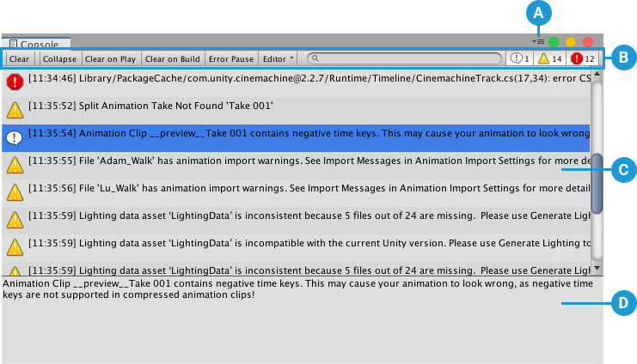The height and width of the screenshot is (364, 637).
Task: Click the info icon on selected Animation Clip entry
Action: (15, 137)
